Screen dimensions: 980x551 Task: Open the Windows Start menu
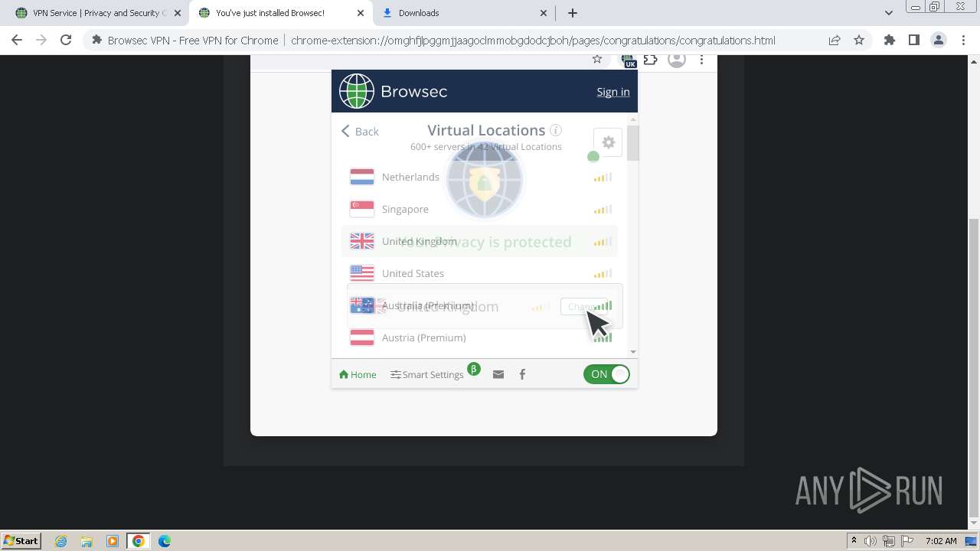point(21,540)
